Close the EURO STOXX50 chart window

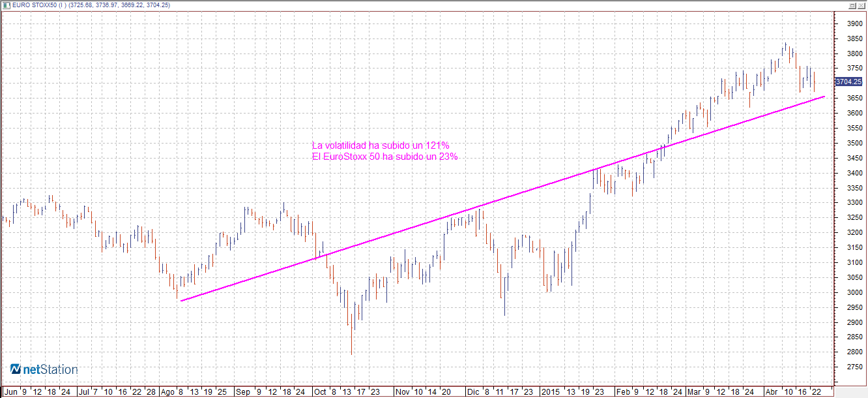pos(861,5)
